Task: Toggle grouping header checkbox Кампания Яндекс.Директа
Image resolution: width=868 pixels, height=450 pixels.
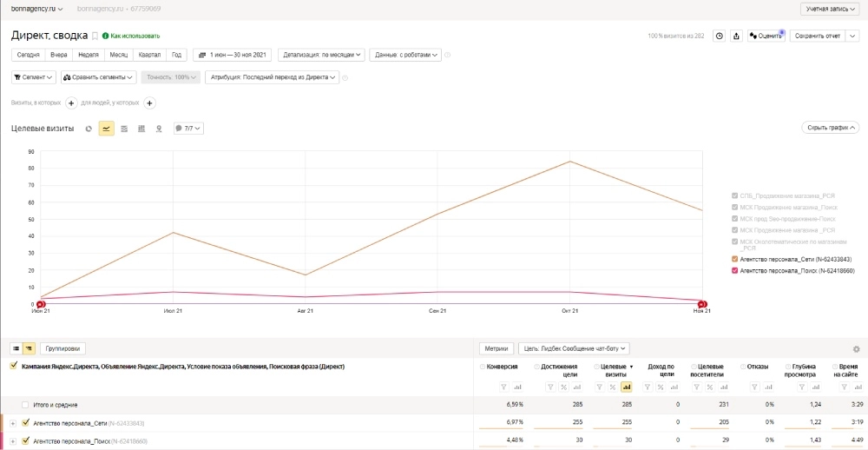Action: tap(15, 367)
